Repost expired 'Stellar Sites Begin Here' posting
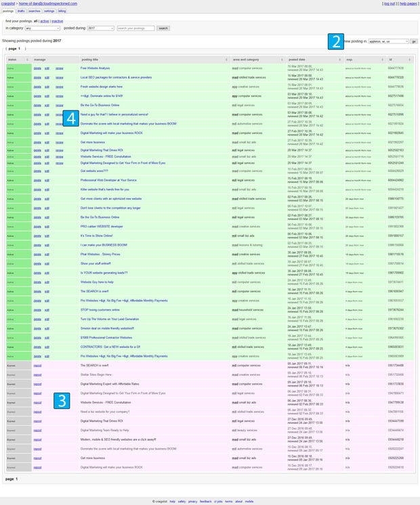The height and width of the screenshot is (505, 420). click(37, 375)
